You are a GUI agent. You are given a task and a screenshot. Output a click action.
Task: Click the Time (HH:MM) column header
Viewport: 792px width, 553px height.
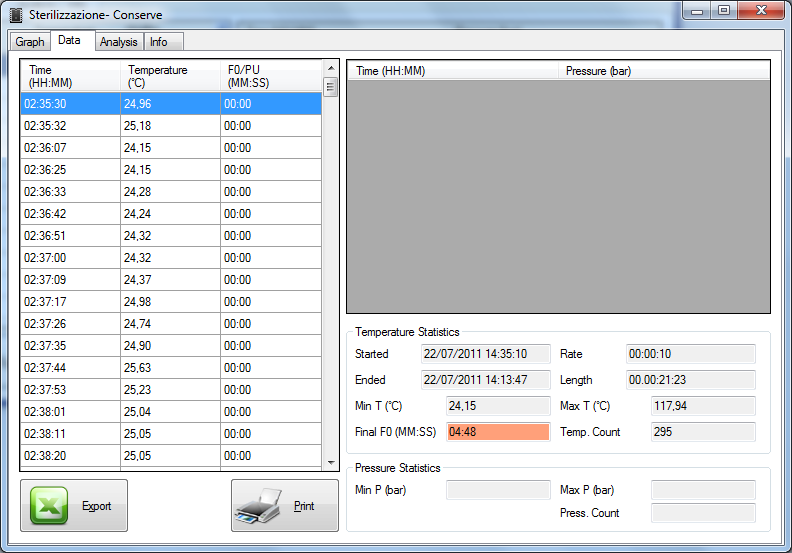70,76
